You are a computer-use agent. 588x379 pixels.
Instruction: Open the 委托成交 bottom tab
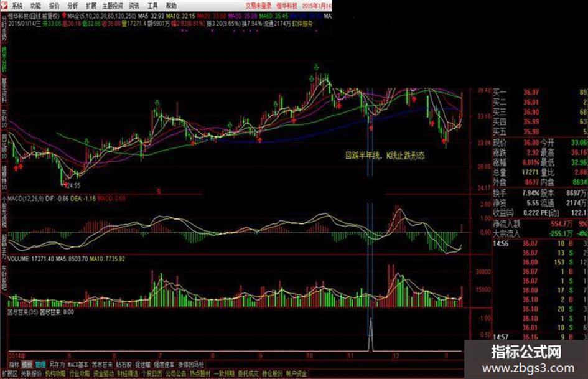click(x=248, y=373)
